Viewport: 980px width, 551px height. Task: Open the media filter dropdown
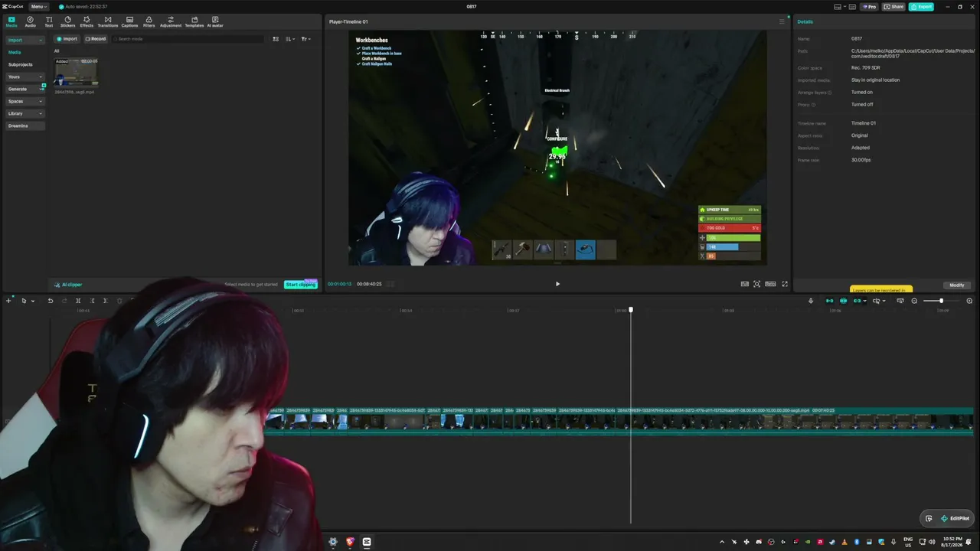[305, 39]
